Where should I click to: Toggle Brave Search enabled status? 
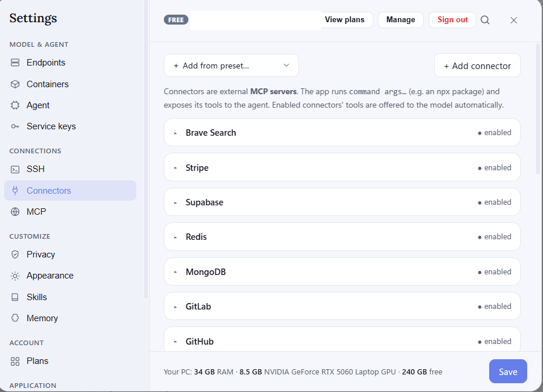[494, 133]
